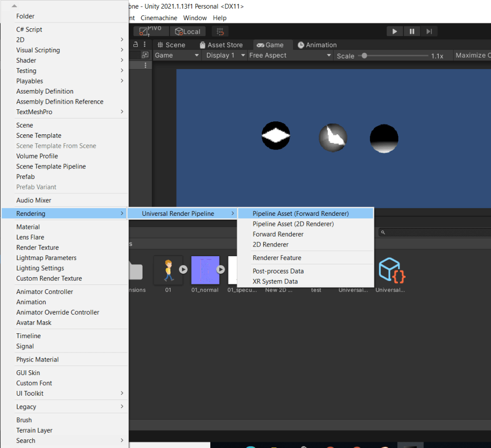Open the Window menu
491x448 pixels.
click(x=195, y=18)
